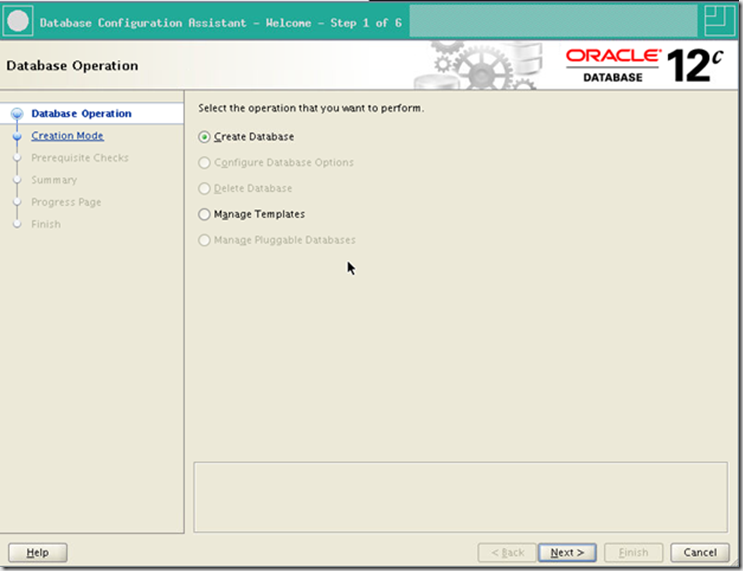Screen dimensions: 743x571
Task: Click the Back button
Action: pos(507,553)
